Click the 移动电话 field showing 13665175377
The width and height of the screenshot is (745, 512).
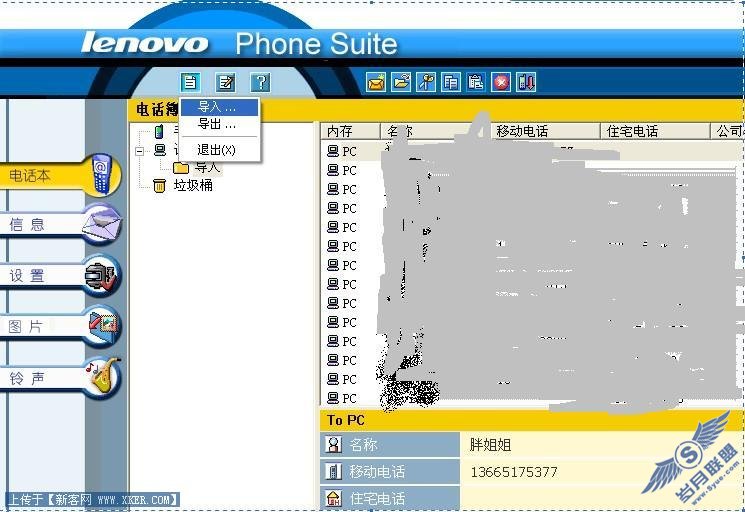(602, 472)
